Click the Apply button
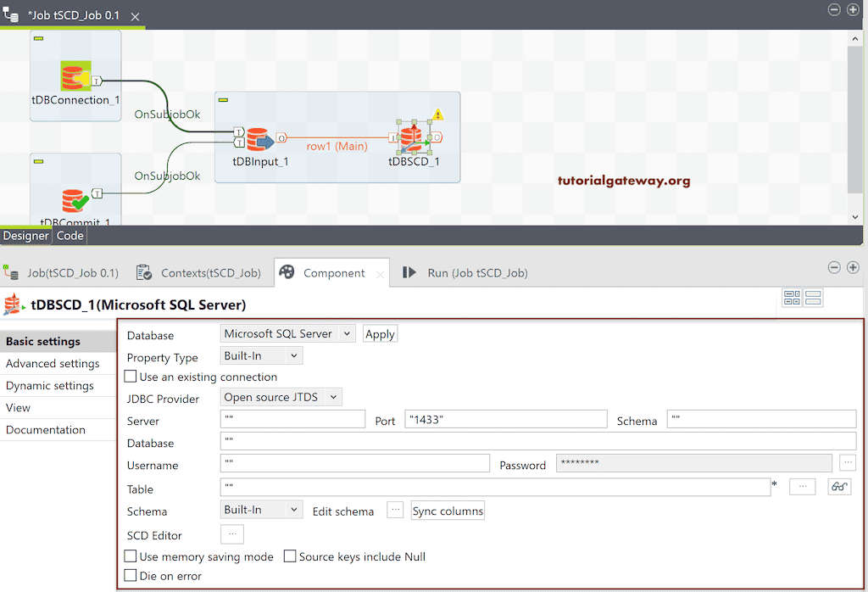868x592 pixels. (x=379, y=333)
